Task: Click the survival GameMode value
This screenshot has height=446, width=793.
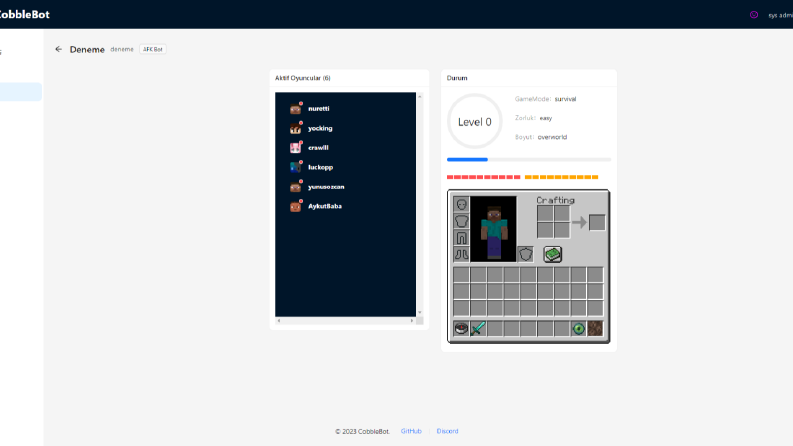Action: coord(565,99)
